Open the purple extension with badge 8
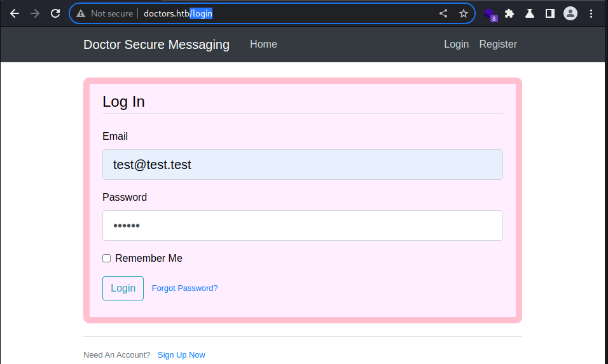The width and height of the screenshot is (608, 364). (x=490, y=15)
